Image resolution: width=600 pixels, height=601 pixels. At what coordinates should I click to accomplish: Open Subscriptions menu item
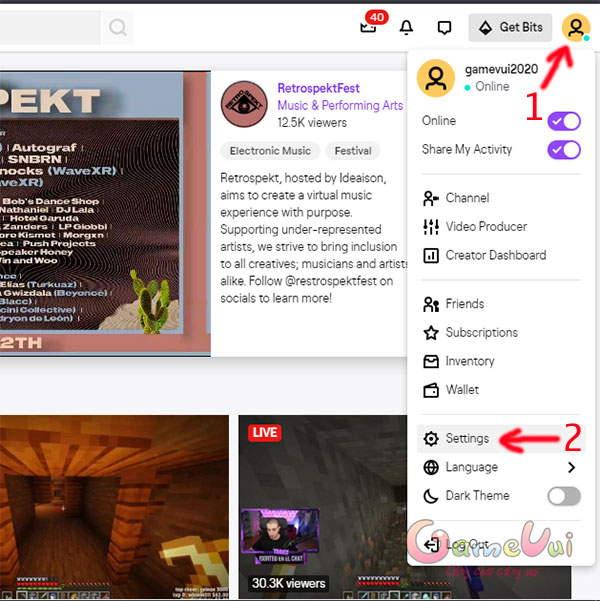pos(501,333)
